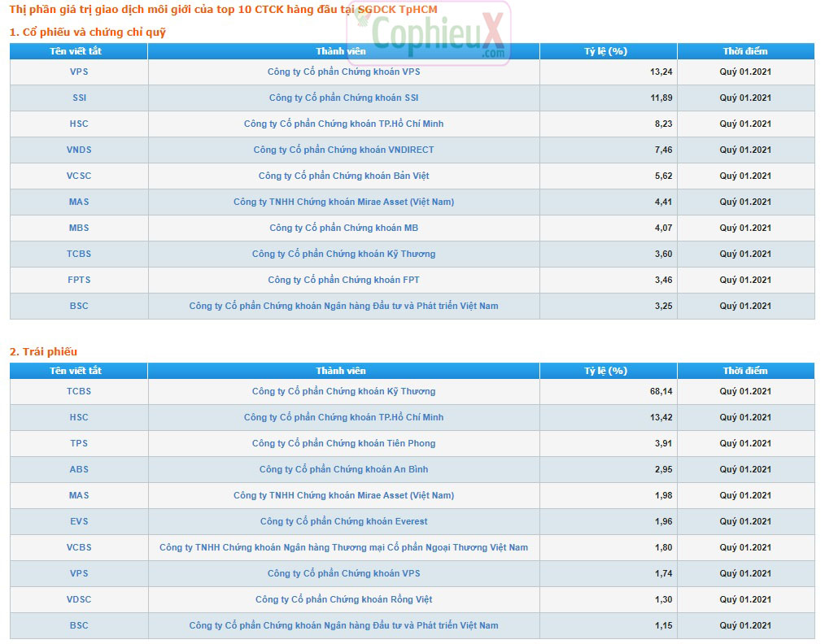
Task: Click the Cổ phiếu và chứng chỉ quỹ heading
Action: pos(88,32)
